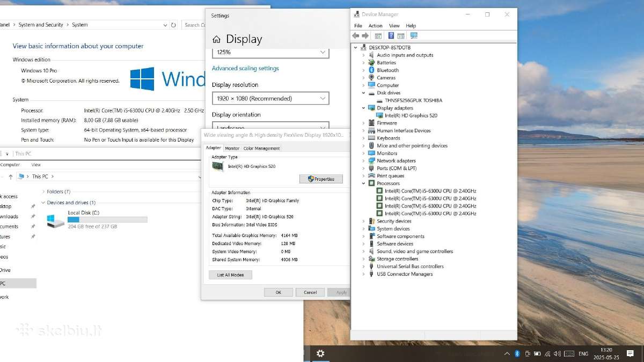The image size is (644, 362).
Task: Click the Mice and other pointing devices icon
Action: point(371,146)
